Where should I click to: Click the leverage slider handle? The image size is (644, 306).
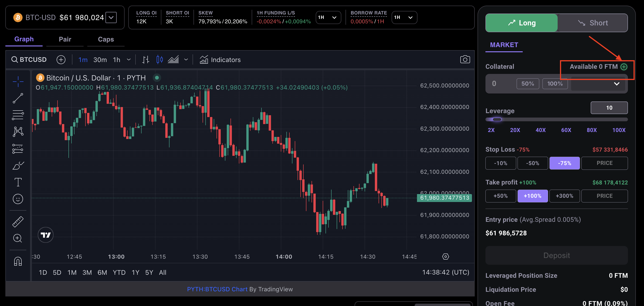[x=497, y=119]
